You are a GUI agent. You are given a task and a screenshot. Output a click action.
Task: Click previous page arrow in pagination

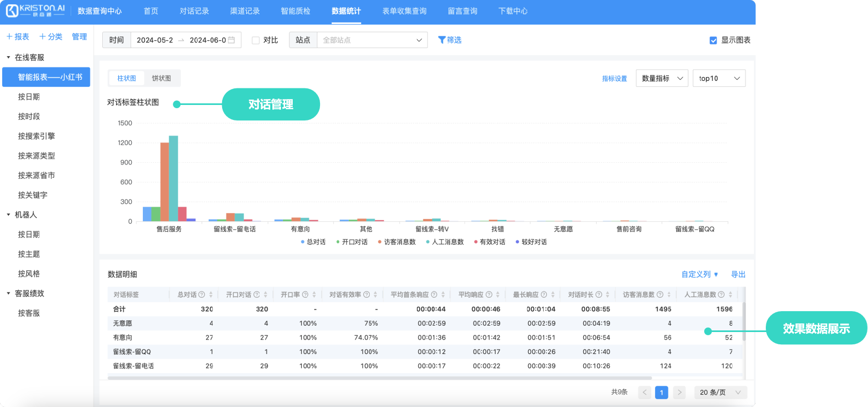pos(645,393)
